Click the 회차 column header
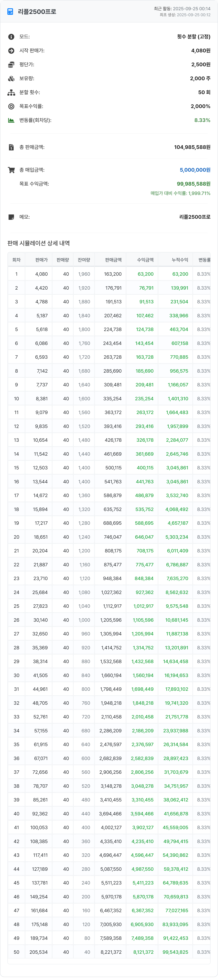 point(16,260)
